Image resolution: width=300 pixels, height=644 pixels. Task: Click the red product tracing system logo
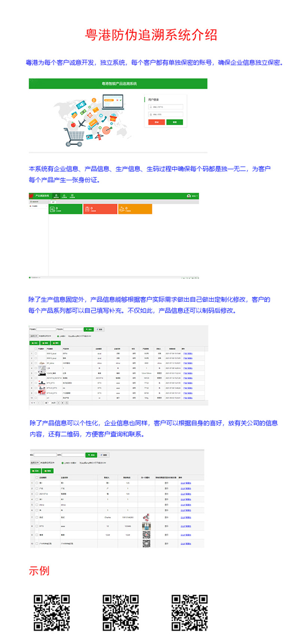pos(31,196)
